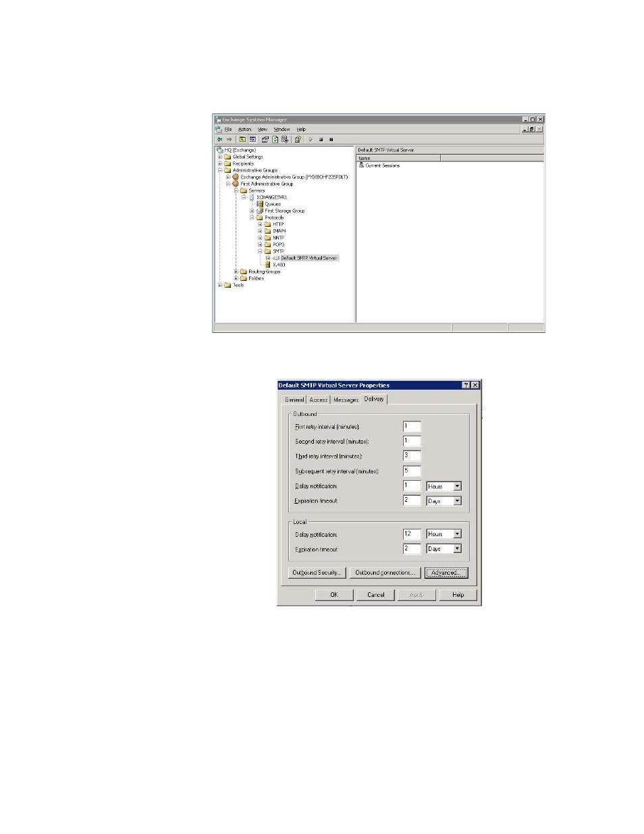Click the Default SMTP Virtual Server tree icon
The width and height of the screenshot is (644, 834).
tap(276, 258)
